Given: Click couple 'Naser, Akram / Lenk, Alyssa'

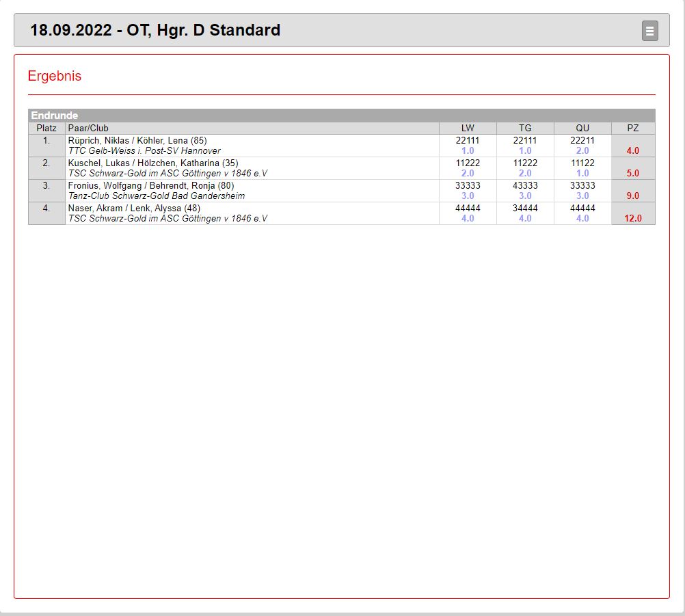Looking at the screenshot, I should pos(134,209).
